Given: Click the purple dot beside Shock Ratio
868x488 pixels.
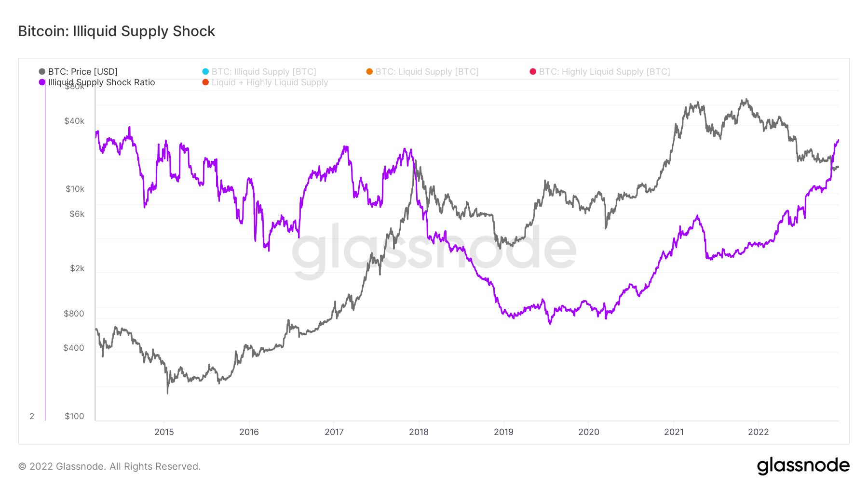Looking at the screenshot, I should click(x=42, y=82).
